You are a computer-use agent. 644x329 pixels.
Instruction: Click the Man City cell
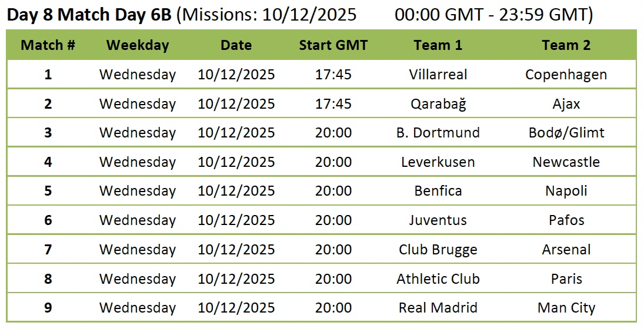pos(566,308)
